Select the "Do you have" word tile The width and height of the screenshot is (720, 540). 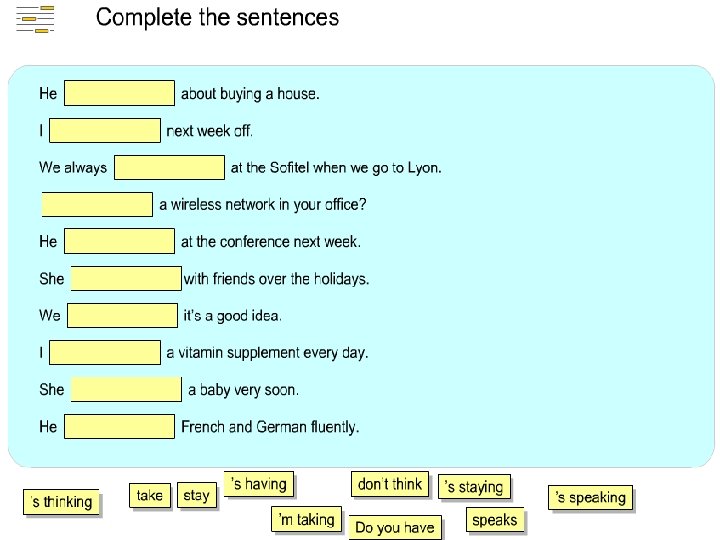395,528
